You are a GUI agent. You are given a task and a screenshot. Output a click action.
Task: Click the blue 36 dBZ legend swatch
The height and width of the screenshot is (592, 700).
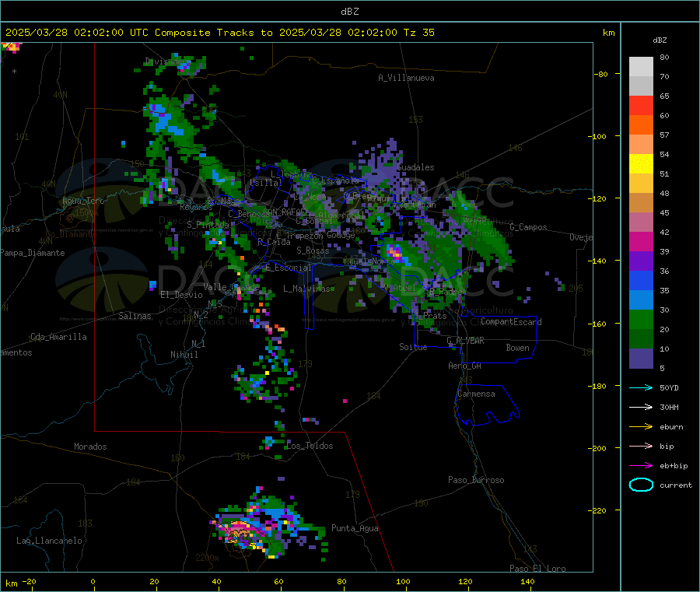coord(641,280)
